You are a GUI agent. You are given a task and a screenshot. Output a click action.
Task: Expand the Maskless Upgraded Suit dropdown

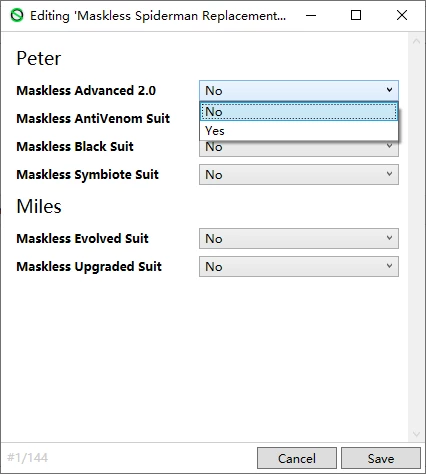[x=299, y=266]
